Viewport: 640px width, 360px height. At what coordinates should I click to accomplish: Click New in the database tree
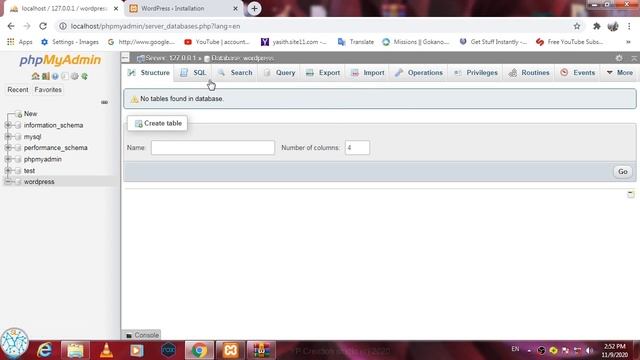coord(30,114)
